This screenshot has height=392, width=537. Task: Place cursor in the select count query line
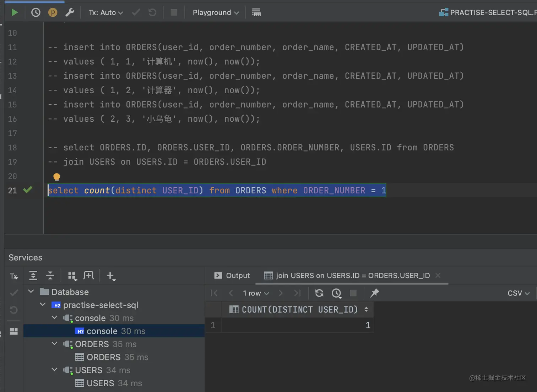pyautogui.click(x=217, y=191)
